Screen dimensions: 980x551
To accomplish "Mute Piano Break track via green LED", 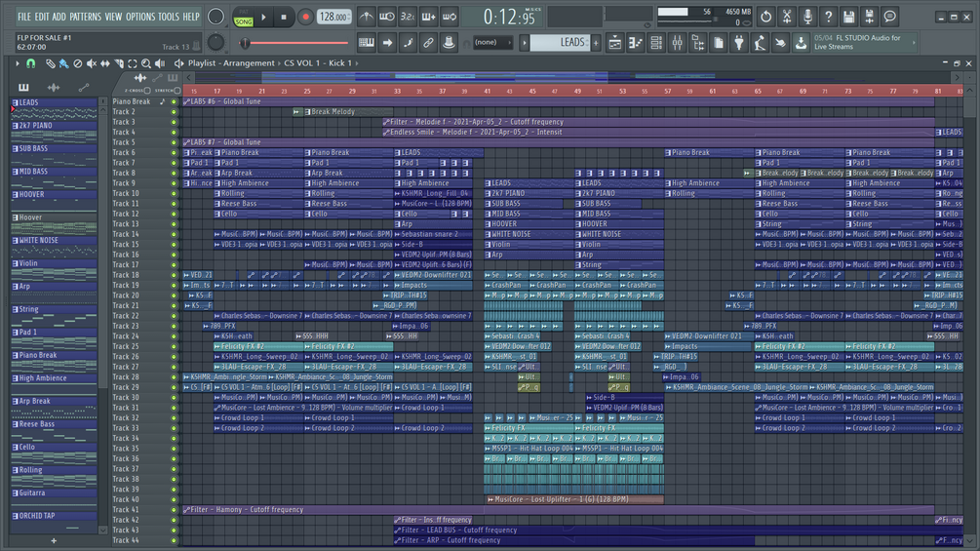I will click(174, 101).
